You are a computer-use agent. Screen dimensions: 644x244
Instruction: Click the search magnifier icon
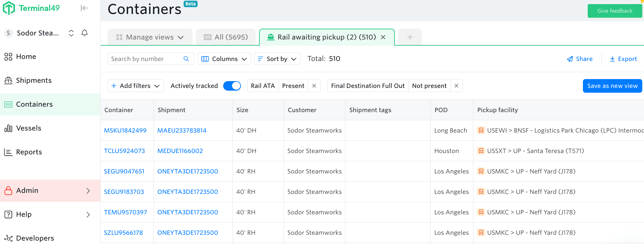click(186, 59)
